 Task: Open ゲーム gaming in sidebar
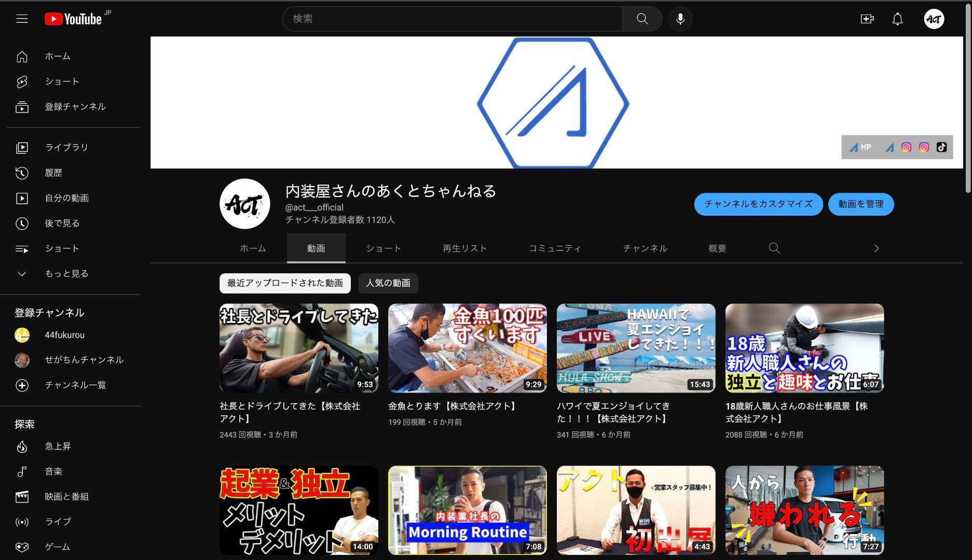click(70, 547)
